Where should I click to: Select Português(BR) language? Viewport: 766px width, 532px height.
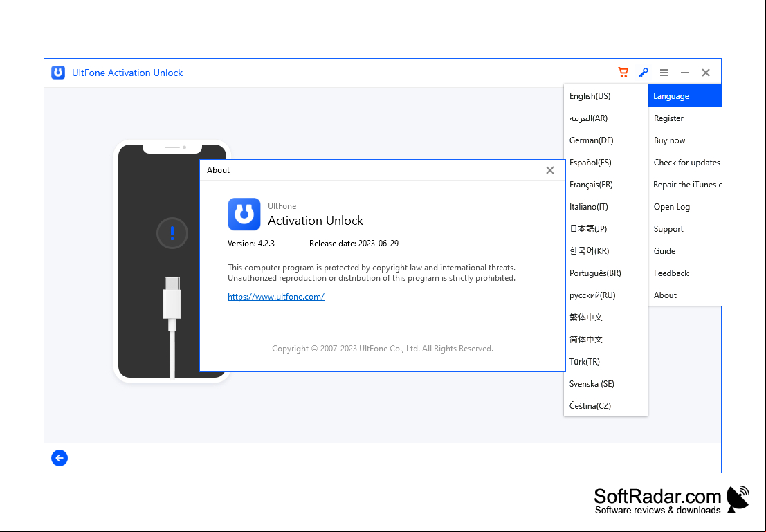(605, 273)
